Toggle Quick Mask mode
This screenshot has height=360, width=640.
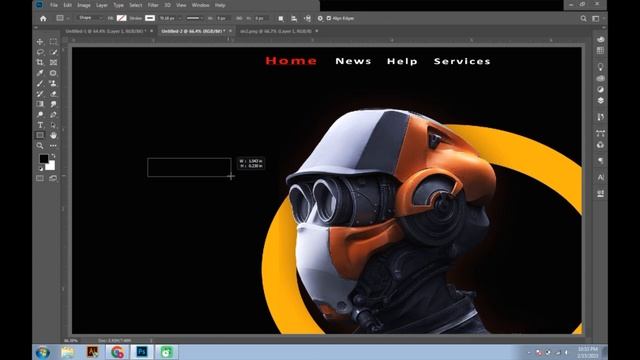pyautogui.click(x=40, y=178)
